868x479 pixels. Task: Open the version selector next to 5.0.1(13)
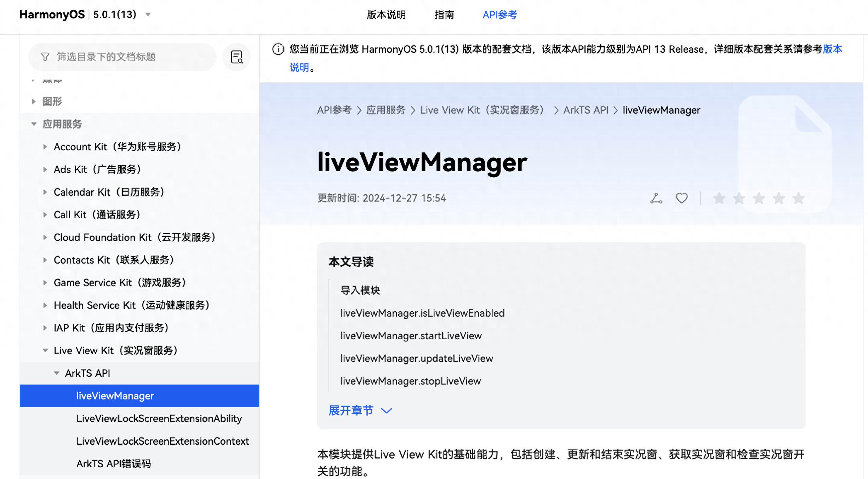[x=148, y=15]
